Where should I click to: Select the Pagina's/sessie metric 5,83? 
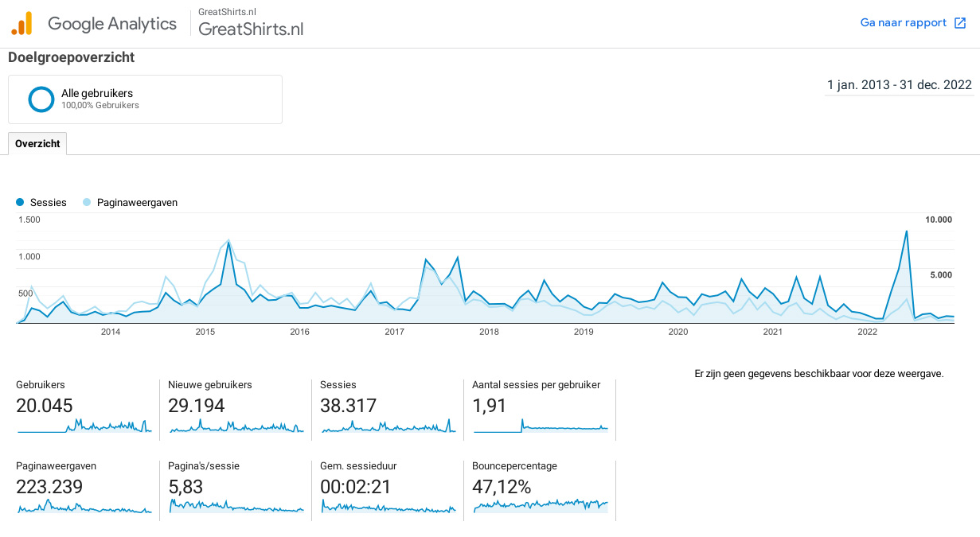pyautogui.click(x=185, y=487)
